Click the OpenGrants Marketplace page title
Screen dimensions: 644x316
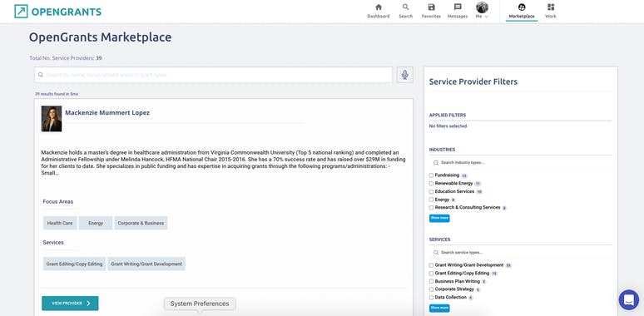tap(100, 37)
